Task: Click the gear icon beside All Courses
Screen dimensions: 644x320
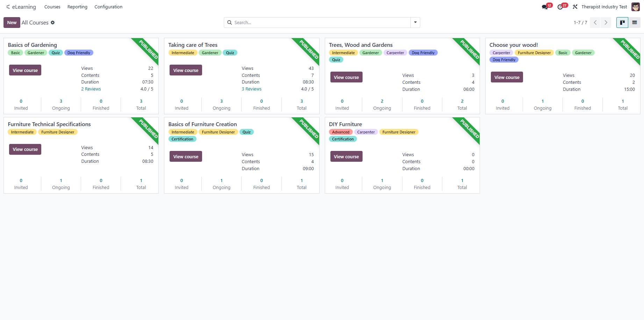Action: point(53,22)
